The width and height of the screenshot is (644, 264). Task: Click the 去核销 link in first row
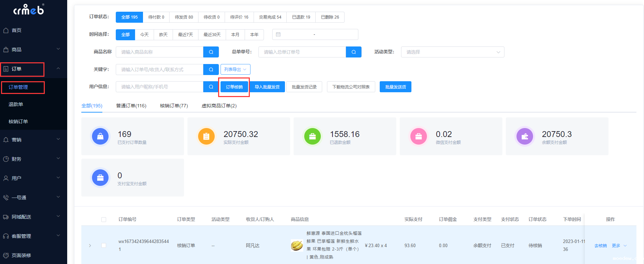click(x=600, y=246)
